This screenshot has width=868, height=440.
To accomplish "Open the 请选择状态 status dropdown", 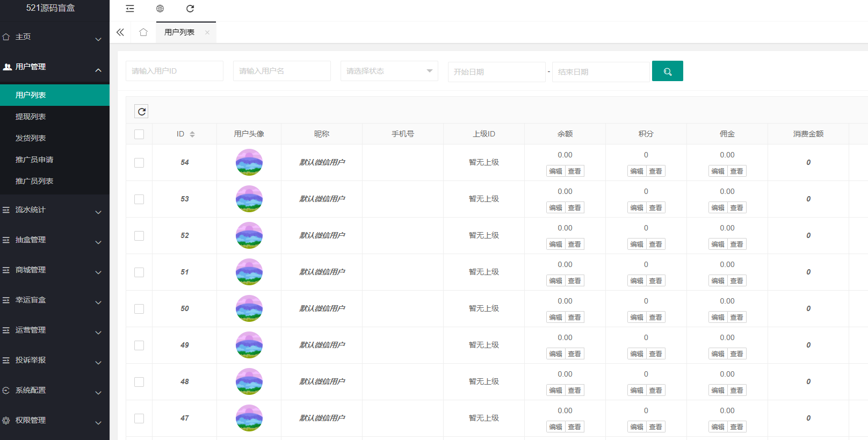I will [389, 71].
